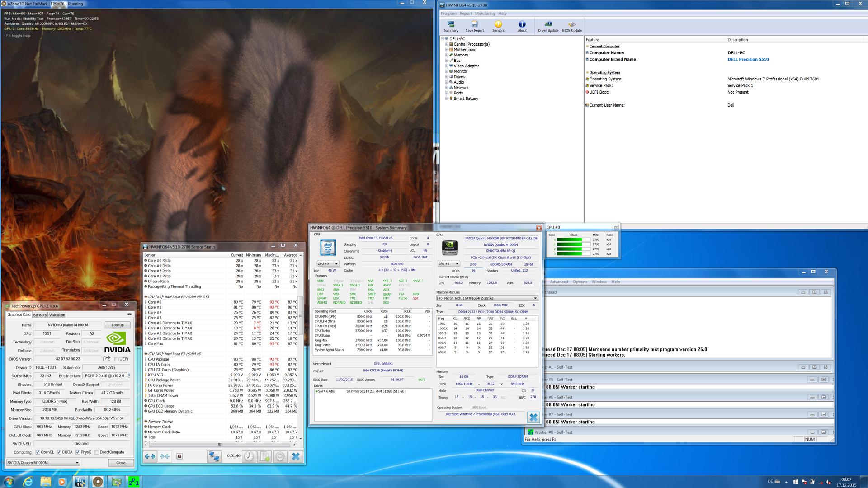This screenshot has height=488, width=868.
Task: Click the NVIDIA logo in GPU-Z
Action: pyautogui.click(x=117, y=343)
